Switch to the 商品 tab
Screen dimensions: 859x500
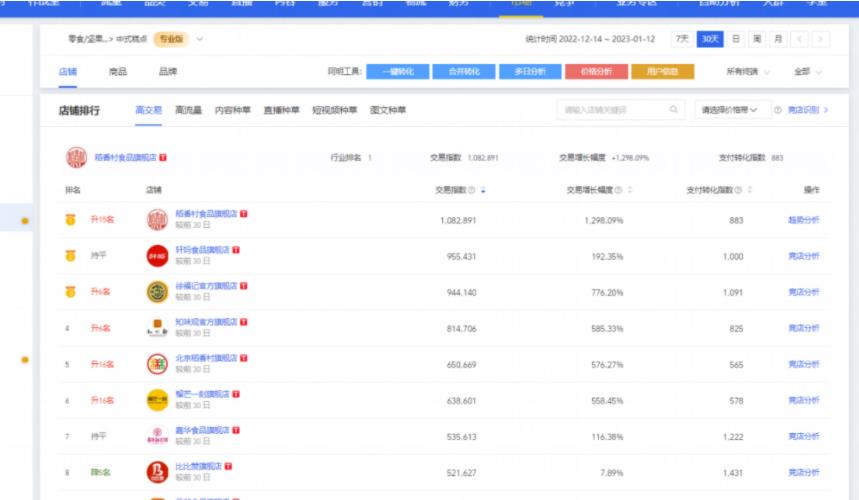tap(117, 72)
